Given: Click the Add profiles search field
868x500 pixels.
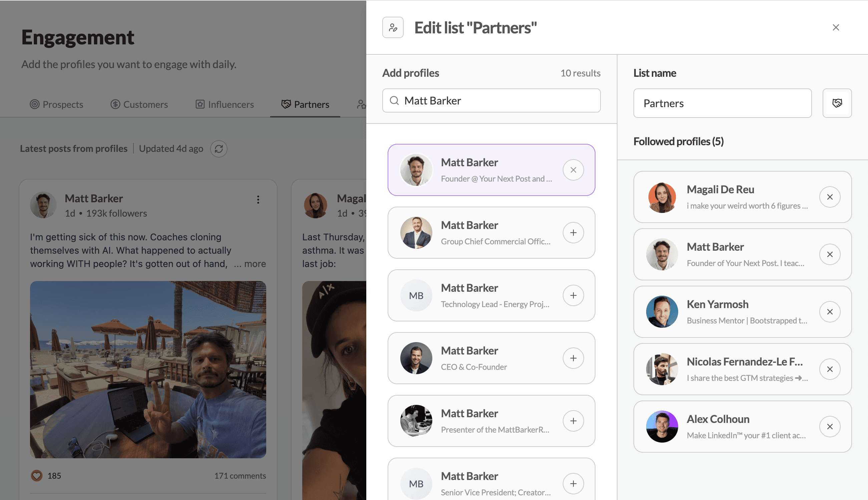Looking at the screenshot, I should pos(491,100).
